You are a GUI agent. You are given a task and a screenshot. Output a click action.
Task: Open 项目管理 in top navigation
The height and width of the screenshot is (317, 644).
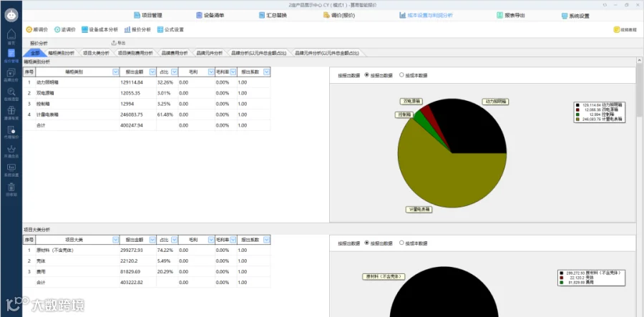(148, 15)
